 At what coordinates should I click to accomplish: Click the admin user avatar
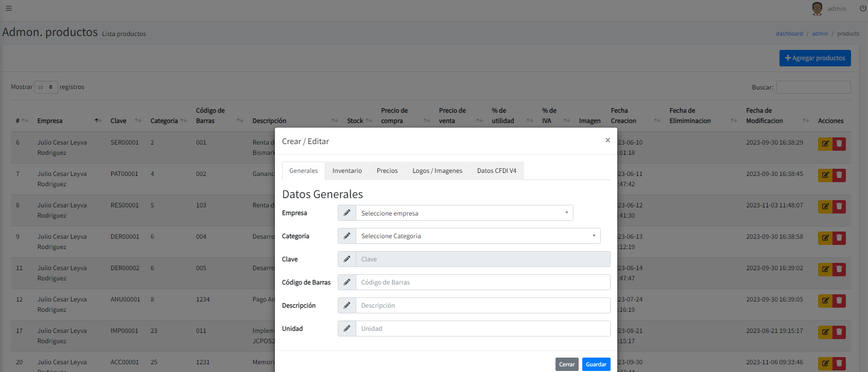[817, 8]
